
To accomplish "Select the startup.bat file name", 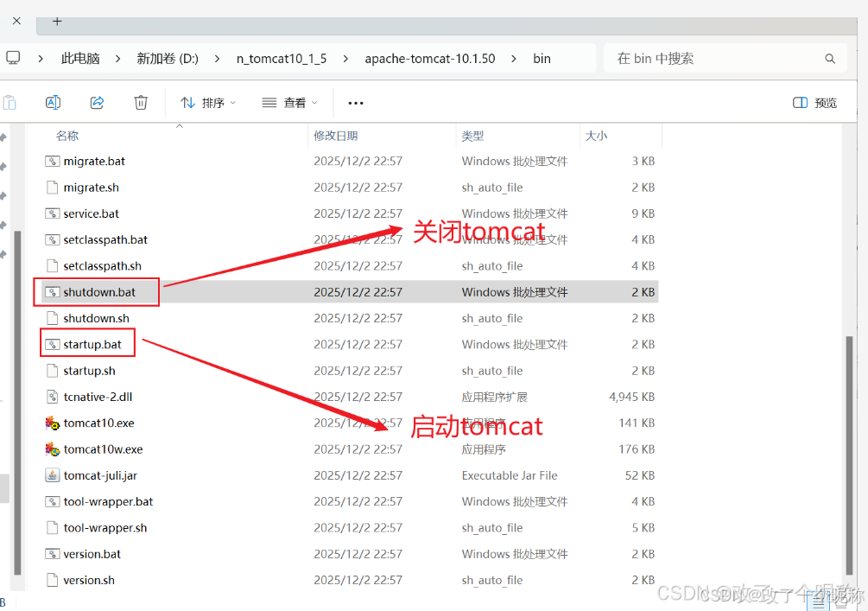I will (92, 345).
